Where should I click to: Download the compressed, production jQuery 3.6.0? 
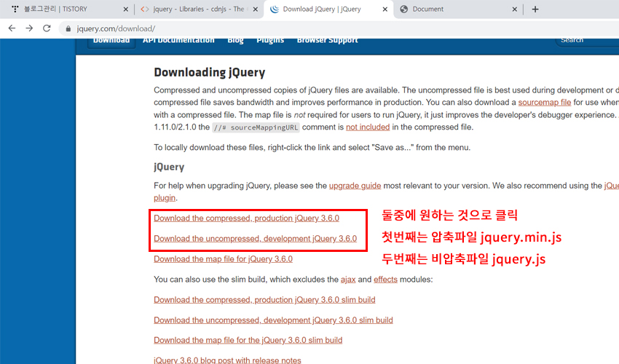(246, 218)
